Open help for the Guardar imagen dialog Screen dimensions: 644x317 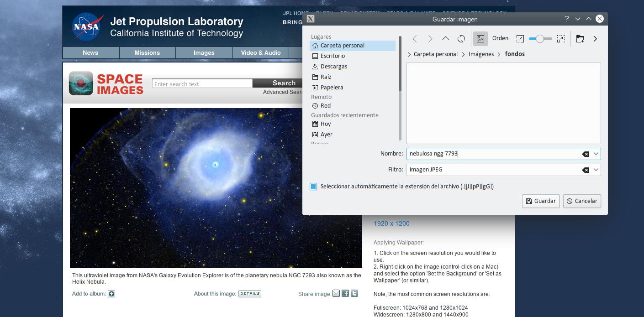tap(567, 19)
